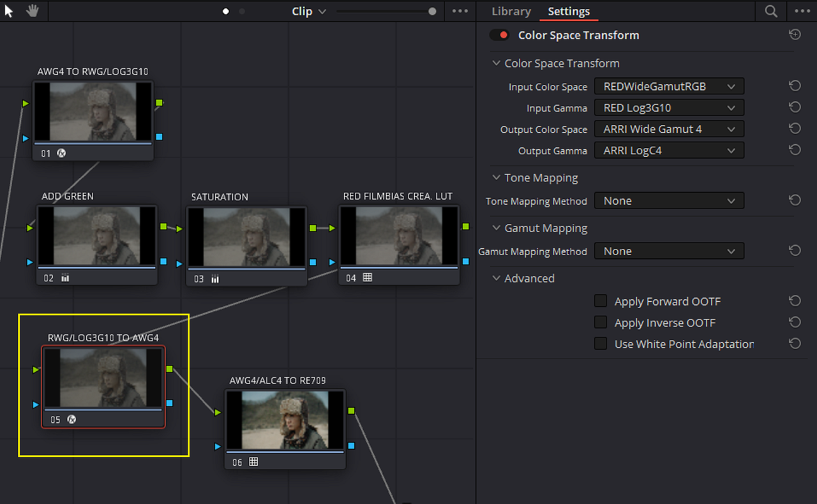The image size is (817, 504).
Task: Open the Output Color Space dropdown
Action: point(669,129)
